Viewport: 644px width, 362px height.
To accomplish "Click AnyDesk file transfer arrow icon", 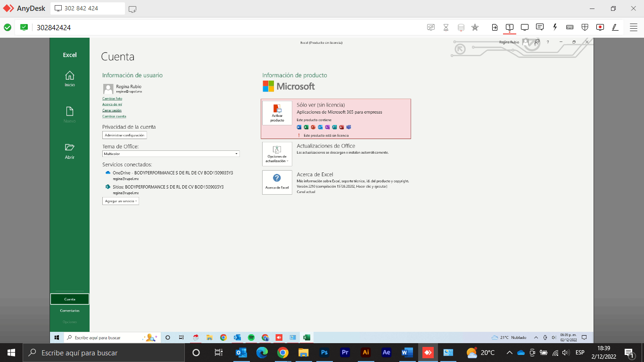I will (495, 27).
